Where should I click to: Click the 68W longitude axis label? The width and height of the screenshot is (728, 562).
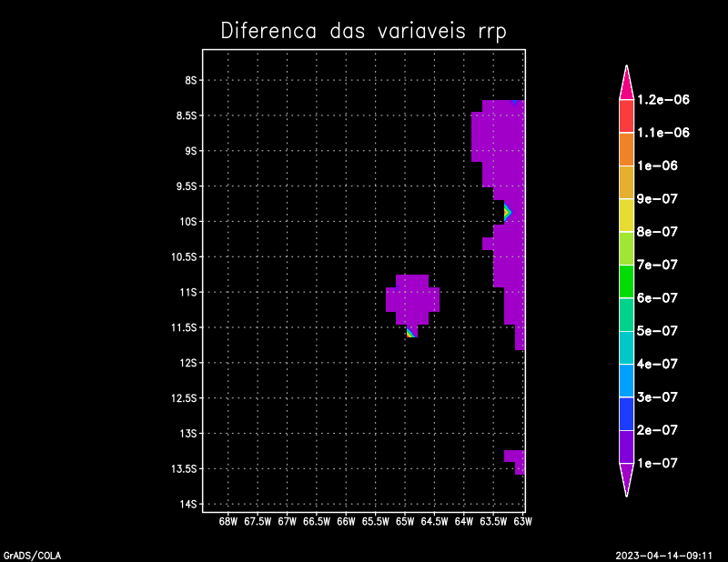pos(228,521)
